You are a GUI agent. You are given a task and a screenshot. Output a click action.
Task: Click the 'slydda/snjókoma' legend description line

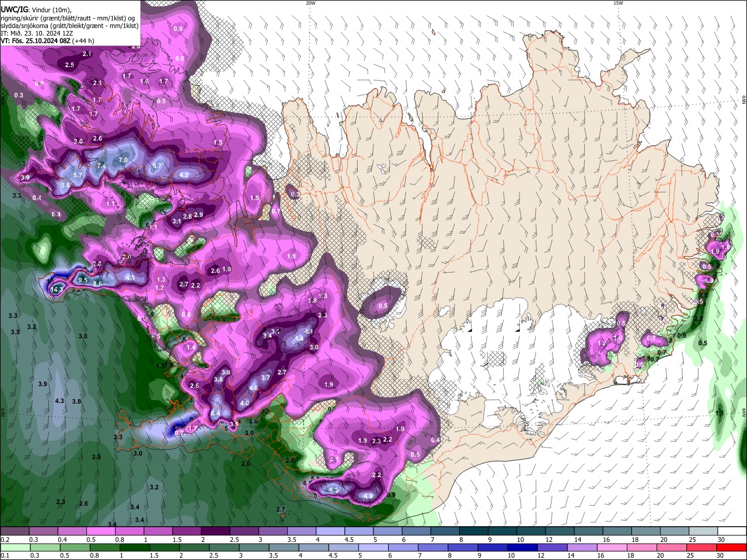coord(69,26)
